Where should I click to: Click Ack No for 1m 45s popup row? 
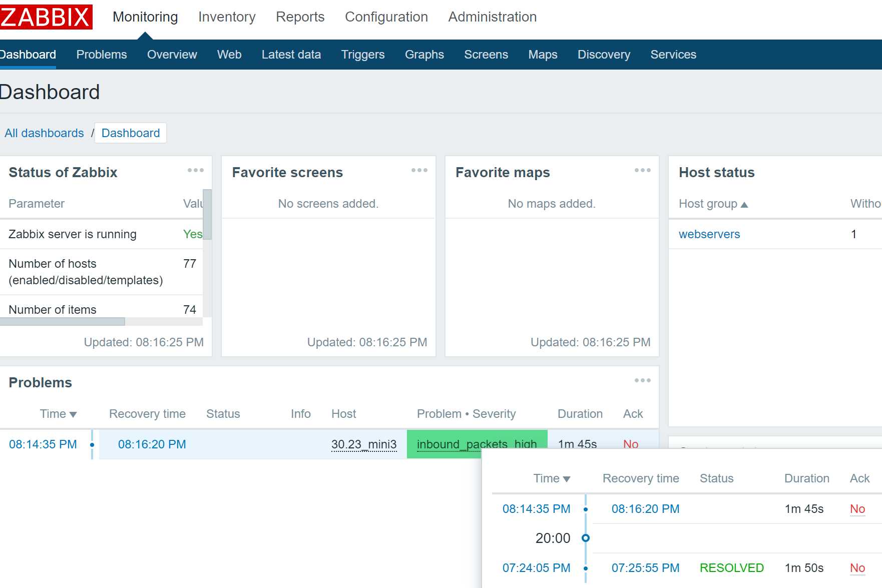[x=857, y=509]
